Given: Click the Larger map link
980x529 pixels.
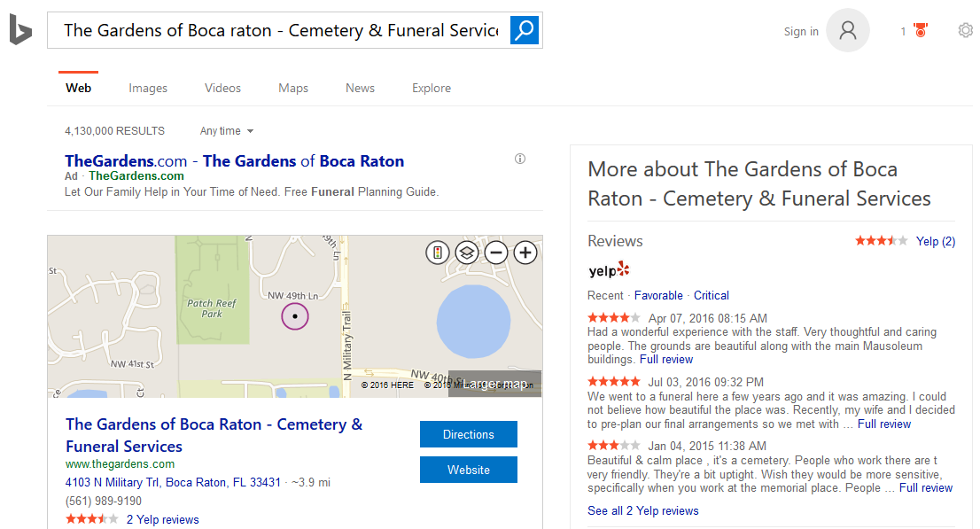Looking at the screenshot, I should [x=495, y=384].
